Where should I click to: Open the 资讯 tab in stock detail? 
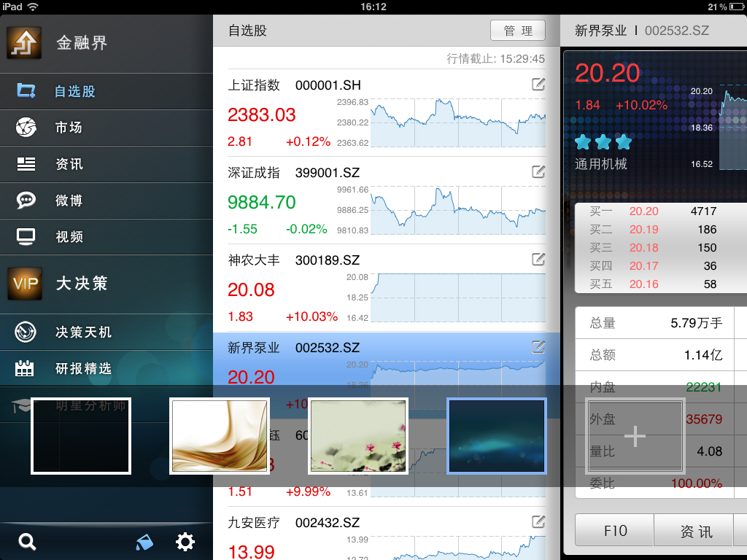click(x=695, y=530)
